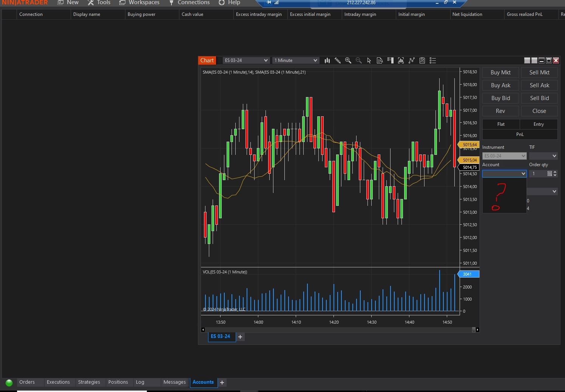
Task: Click the Sell Mkt button
Action: [x=539, y=73]
